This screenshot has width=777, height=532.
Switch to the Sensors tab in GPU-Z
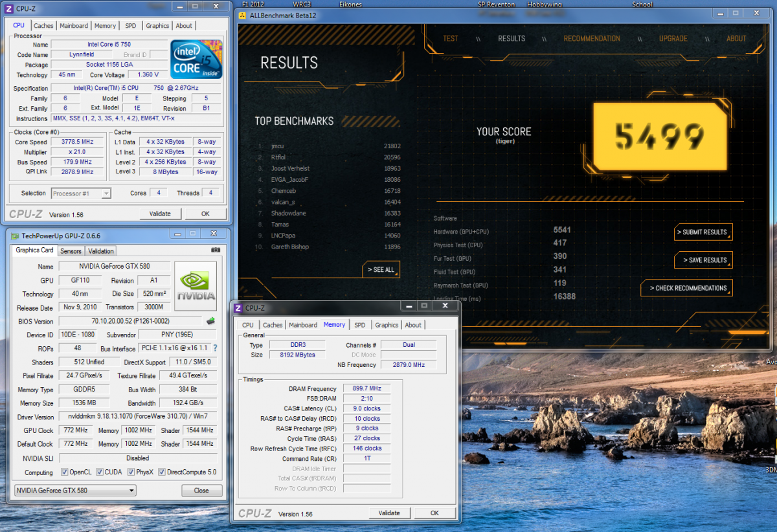point(71,251)
